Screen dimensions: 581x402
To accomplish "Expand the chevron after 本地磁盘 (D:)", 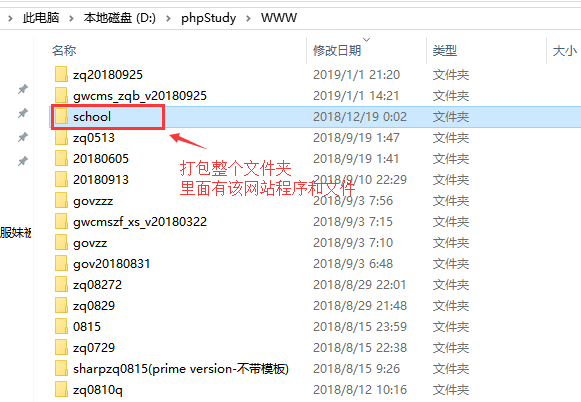I will click(168, 18).
